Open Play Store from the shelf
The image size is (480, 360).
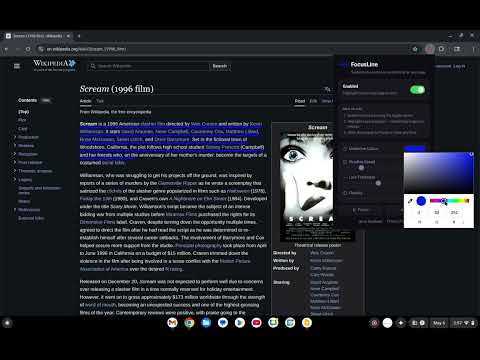(240, 323)
